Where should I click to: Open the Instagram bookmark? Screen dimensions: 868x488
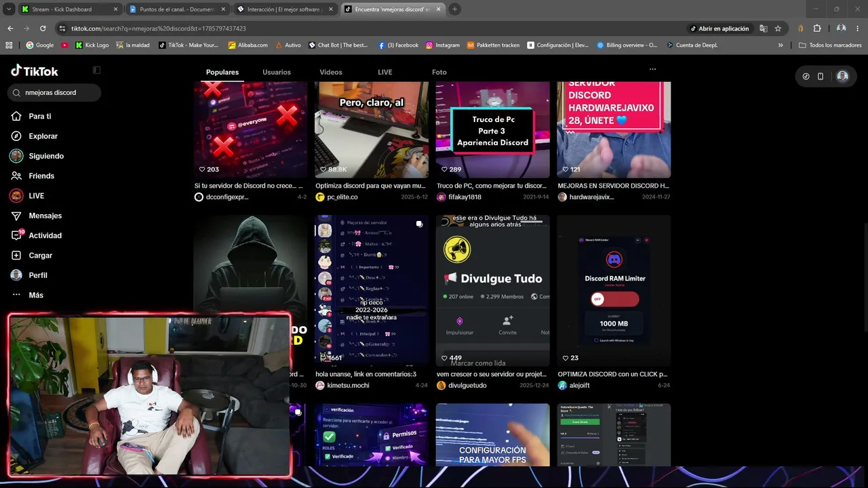(442, 45)
